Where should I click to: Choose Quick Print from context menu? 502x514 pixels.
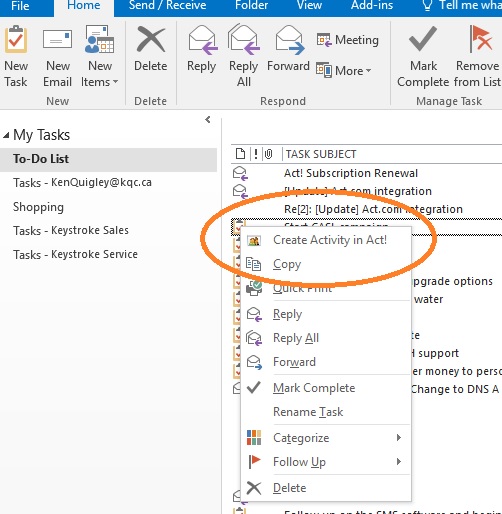pos(326,288)
